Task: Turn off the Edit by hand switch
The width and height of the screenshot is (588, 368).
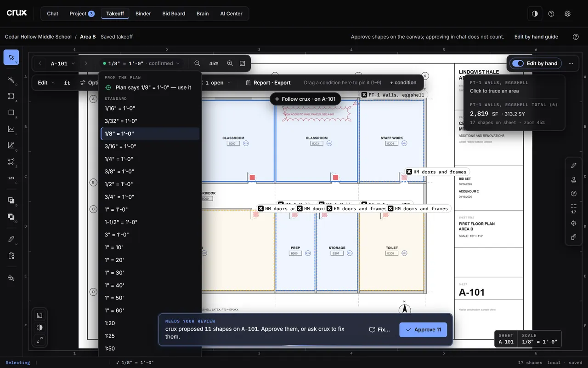Action: [x=518, y=63]
